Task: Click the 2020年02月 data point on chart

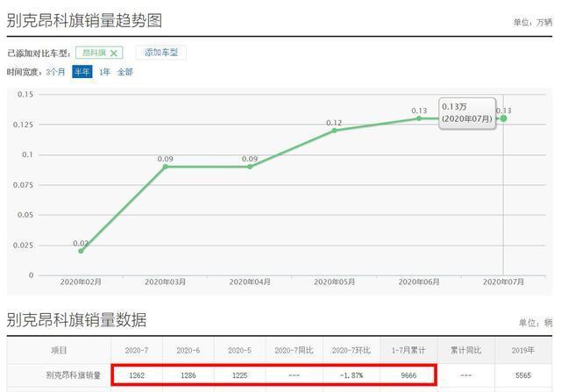Action: point(81,251)
